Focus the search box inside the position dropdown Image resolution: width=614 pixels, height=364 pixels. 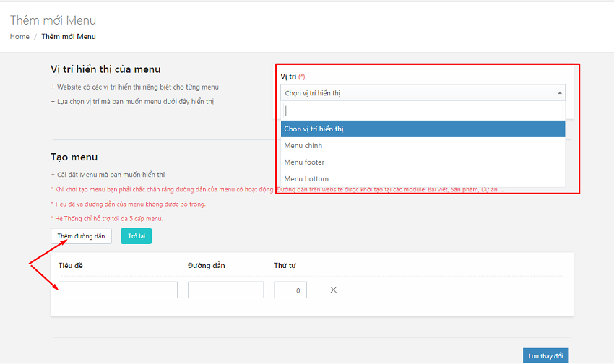click(x=422, y=110)
